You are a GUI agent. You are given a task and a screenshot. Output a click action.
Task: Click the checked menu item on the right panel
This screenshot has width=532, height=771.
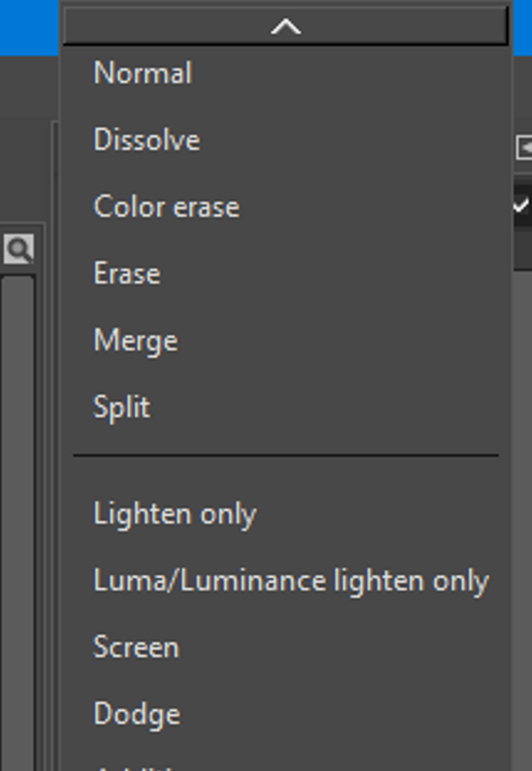pyautogui.click(x=521, y=204)
